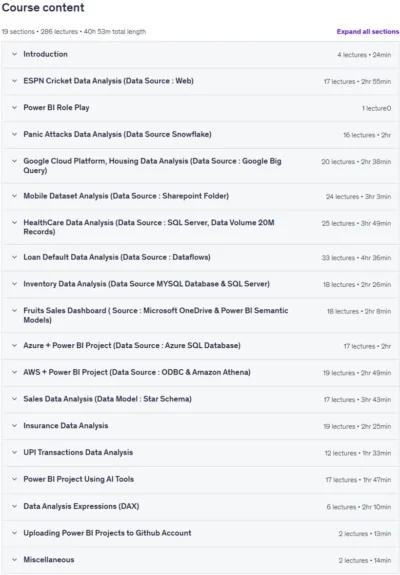This screenshot has height=575, width=400.
Task: Expand UPI Transactions Data Analysis chevron
Action: (14, 453)
